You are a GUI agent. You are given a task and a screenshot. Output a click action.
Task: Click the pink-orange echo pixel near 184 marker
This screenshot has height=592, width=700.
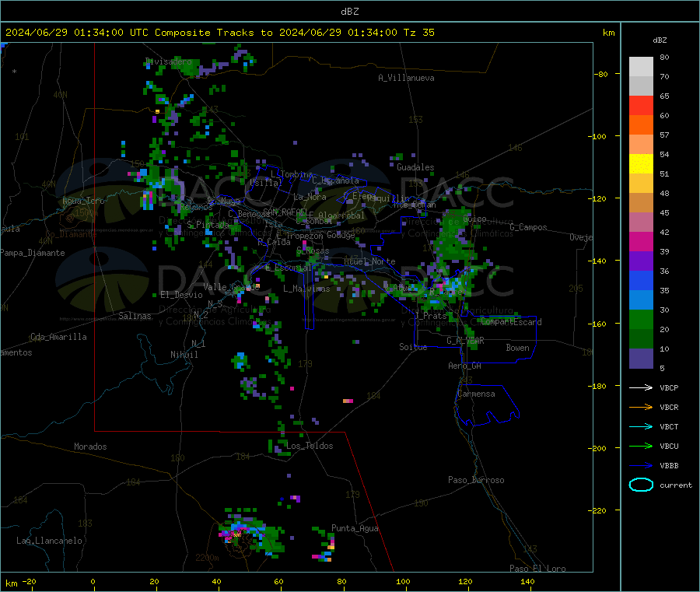(348, 401)
